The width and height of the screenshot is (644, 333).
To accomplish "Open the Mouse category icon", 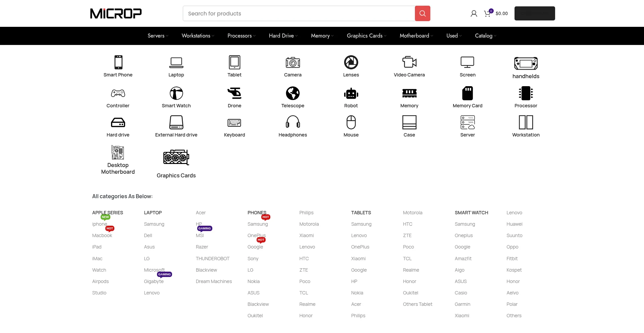I will (x=351, y=122).
